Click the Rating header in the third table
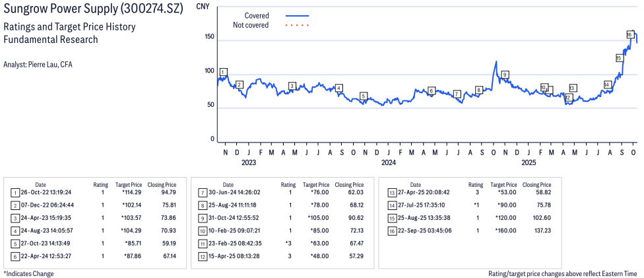This screenshot has height=278, width=644. tap(476, 185)
